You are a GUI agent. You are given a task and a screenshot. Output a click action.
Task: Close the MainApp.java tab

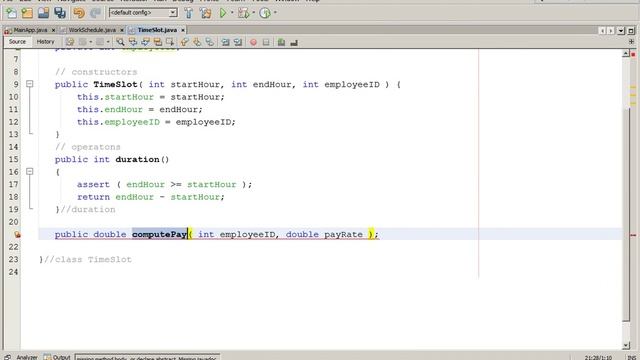(x=53, y=30)
